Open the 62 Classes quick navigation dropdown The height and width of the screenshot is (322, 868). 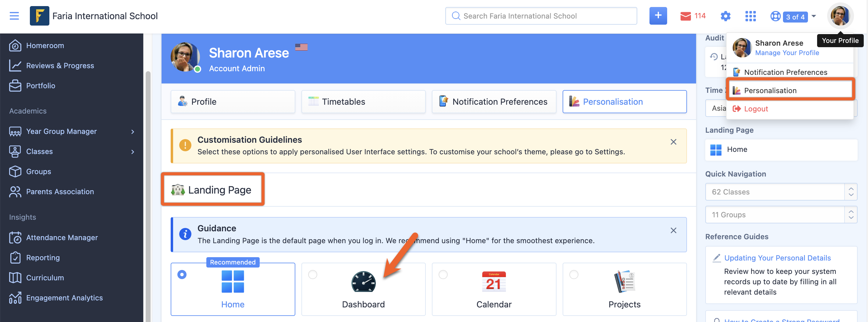point(781,192)
